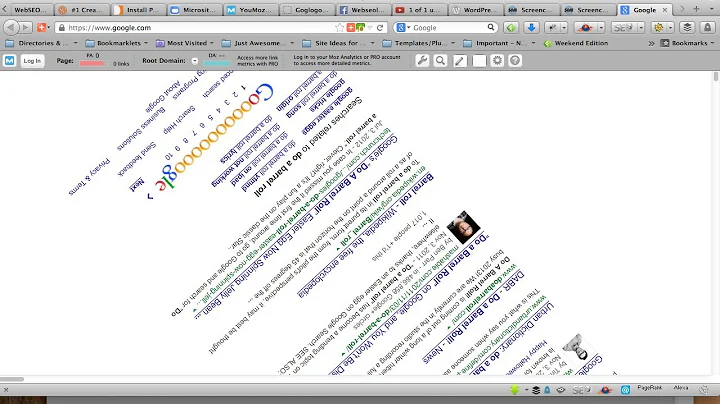The image size is (720, 404).
Task: Click the orange plus icon left of address bar
Action: pos(41,28)
